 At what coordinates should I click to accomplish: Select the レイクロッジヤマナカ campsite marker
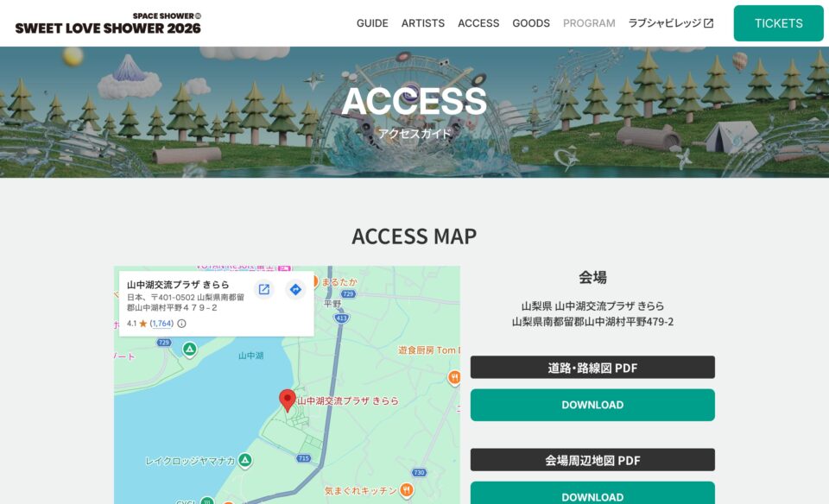[x=244, y=461]
